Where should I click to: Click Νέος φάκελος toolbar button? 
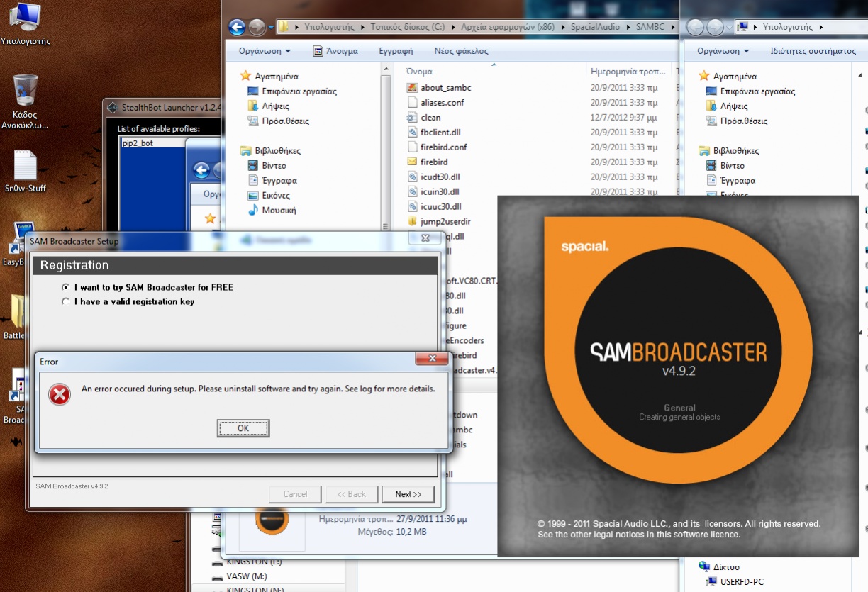[461, 51]
